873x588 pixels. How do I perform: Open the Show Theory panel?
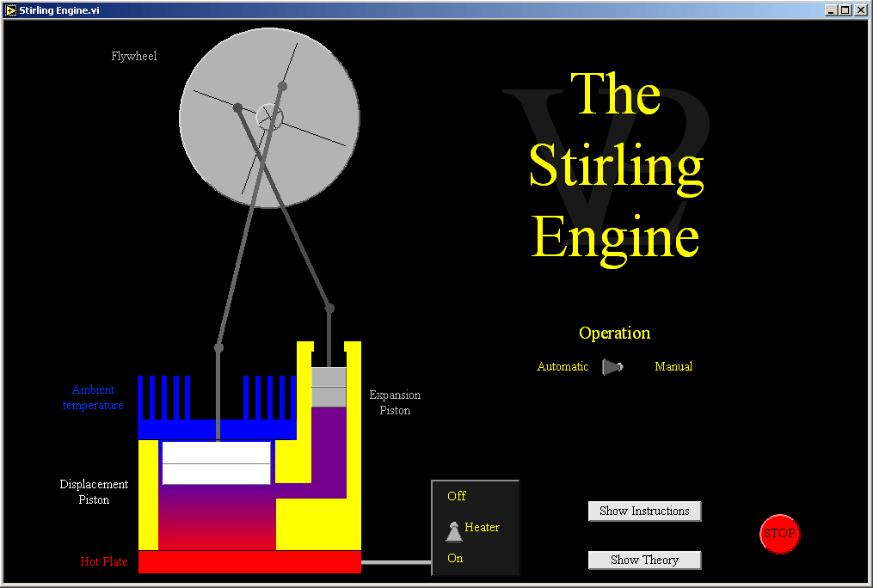pyautogui.click(x=644, y=560)
